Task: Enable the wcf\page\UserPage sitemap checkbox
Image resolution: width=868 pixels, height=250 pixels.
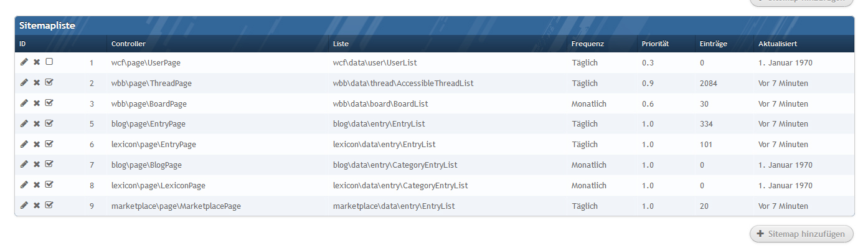Action: click(x=49, y=62)
